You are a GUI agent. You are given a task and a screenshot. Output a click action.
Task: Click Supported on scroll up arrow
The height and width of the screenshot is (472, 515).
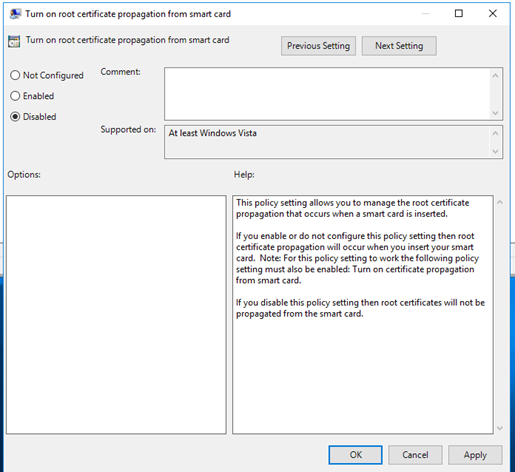(x=495, y=133)
